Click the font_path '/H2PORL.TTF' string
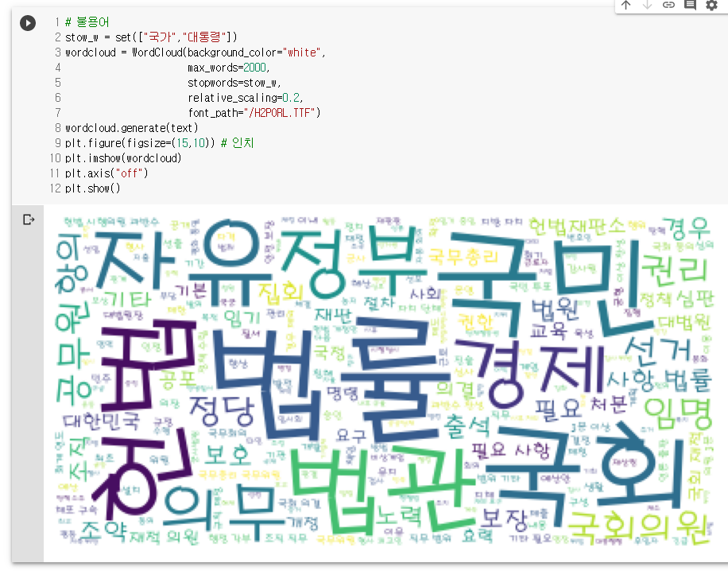 (x=279, y=113)
